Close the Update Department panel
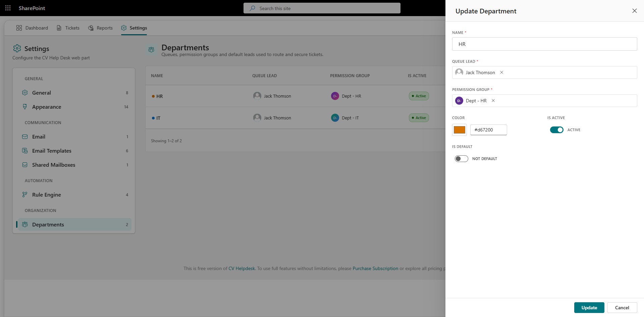Screen dimensions: 644x317 click(635, 11)
